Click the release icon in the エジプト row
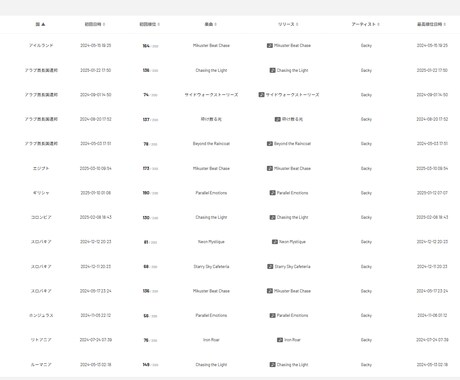This screenshot has height=380, width=460. pyautogui.click(x=270, y=168)
